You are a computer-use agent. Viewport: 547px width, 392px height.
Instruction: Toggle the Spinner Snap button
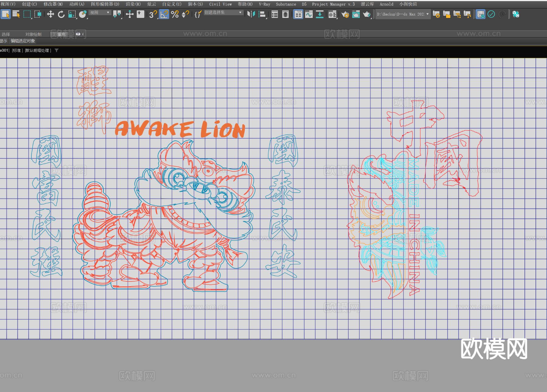[185, 14]
